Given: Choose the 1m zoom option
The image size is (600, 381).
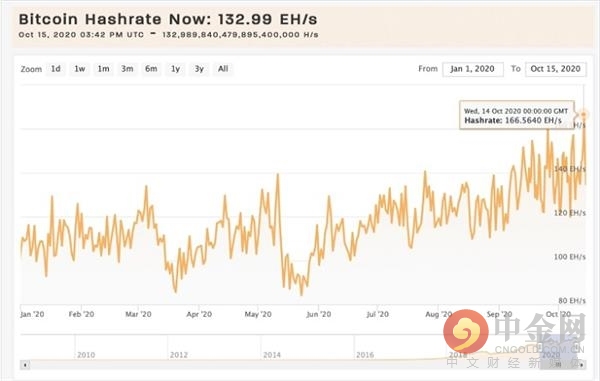Looking at the screenshot, I should click(x=103, y=69).
